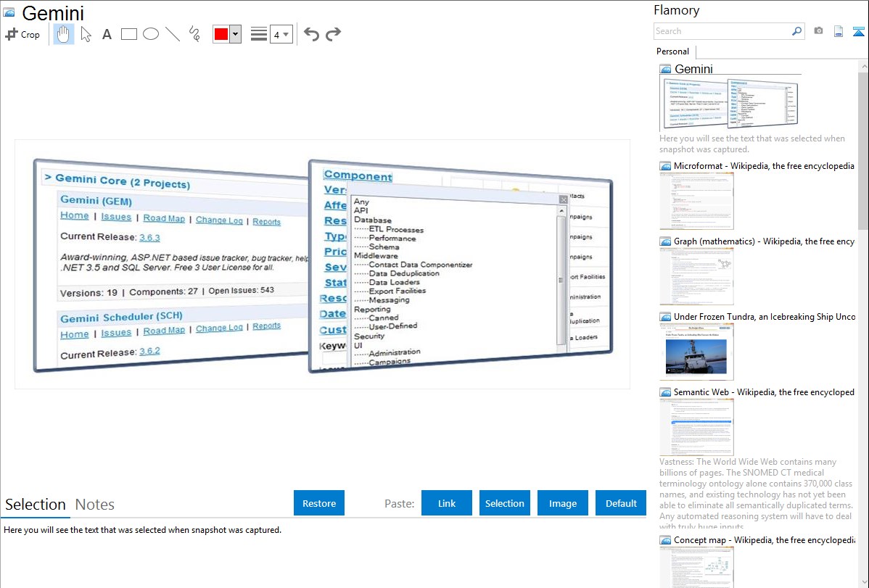Image resolution: width=869 pixels, height=588 pixels.
Task: Pick the rectangle shape tool
Action: pos(128,34)
